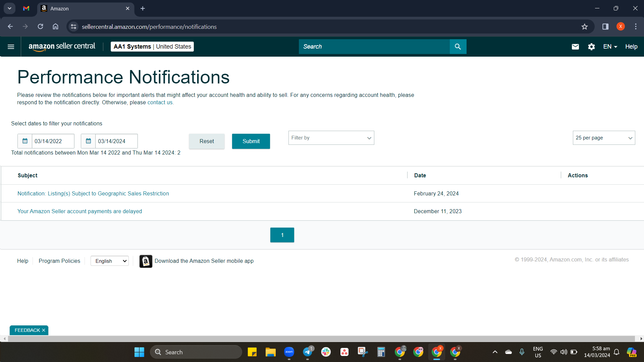Click the Reset button
Image resolution: width=644 pixels, height=362 pixels.
click(x=207, y=141)
